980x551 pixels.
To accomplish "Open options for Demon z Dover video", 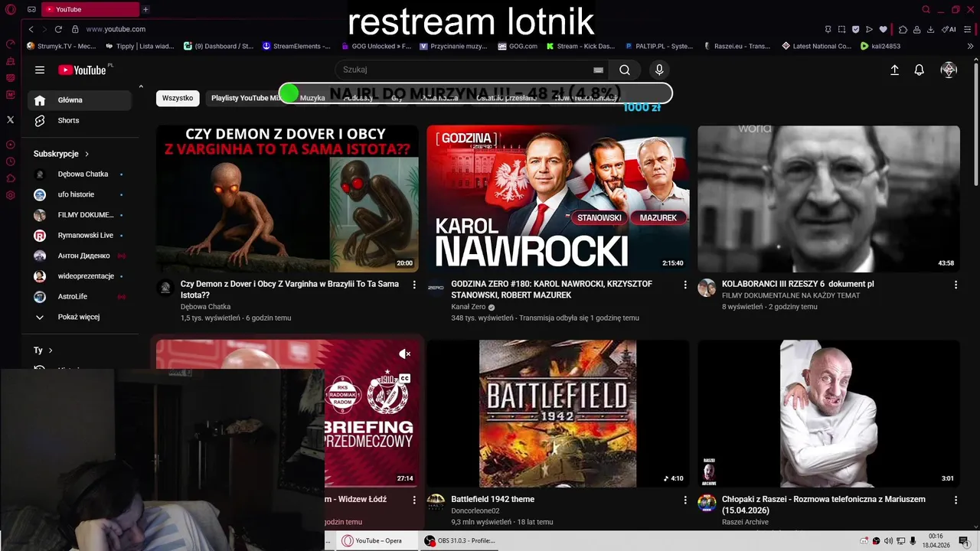I will tap(414, 285).
